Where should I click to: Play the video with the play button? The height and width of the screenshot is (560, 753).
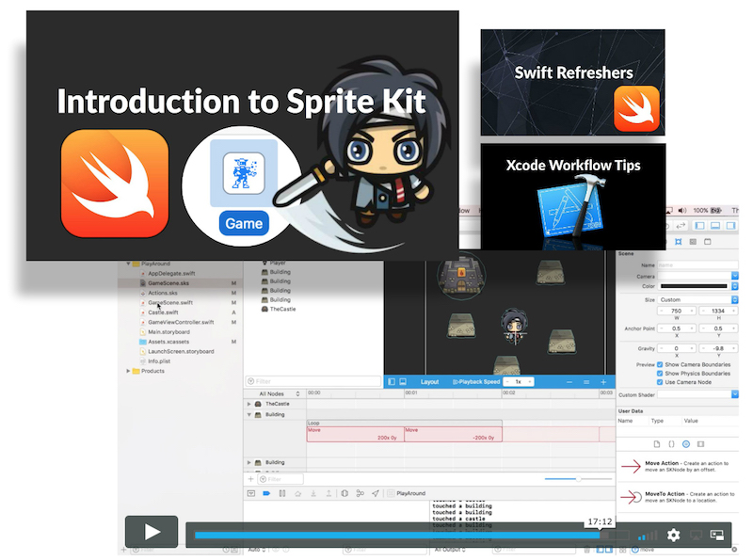coord(152,531)
